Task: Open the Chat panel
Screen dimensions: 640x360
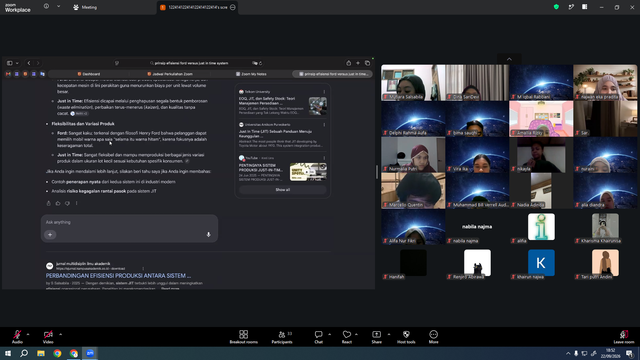Action: coord(318,337)
